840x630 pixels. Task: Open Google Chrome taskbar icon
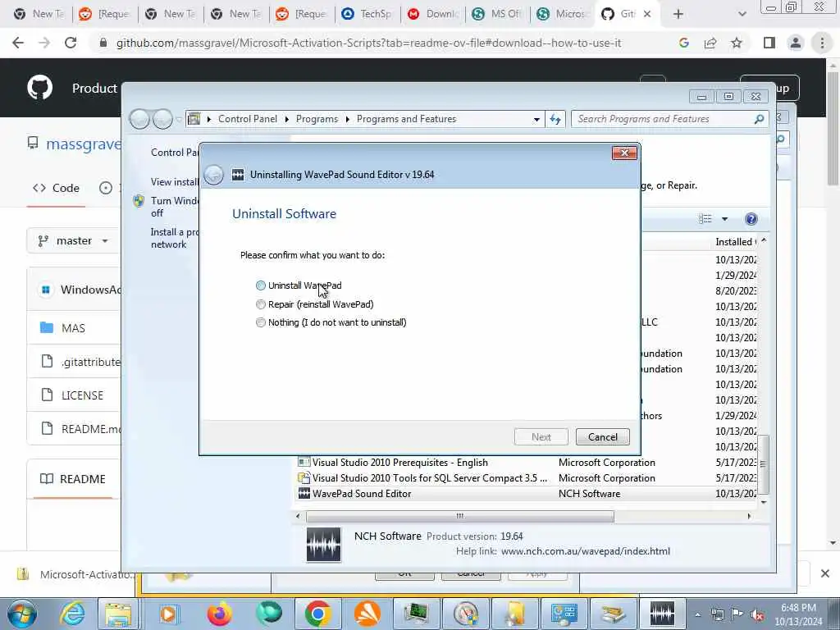point(317,614)
